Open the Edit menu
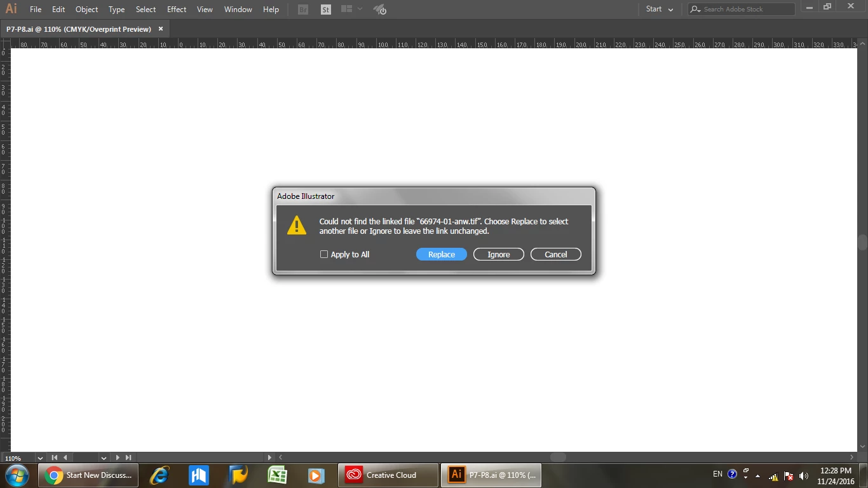The image size is (868, 488). (58, 10)
